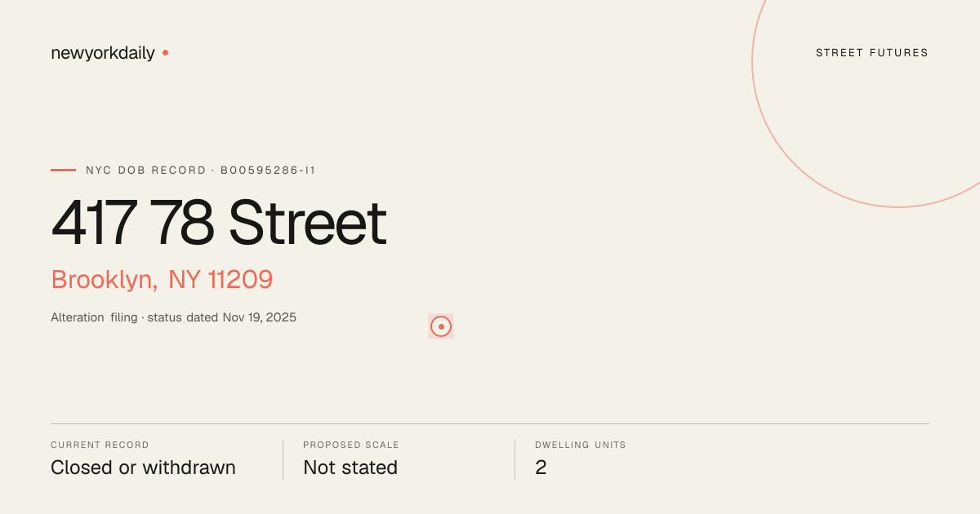Open the STREET FUTURES section label
Image resolution: width=980 pixels, height=514 pixels.
pos(872,53)
